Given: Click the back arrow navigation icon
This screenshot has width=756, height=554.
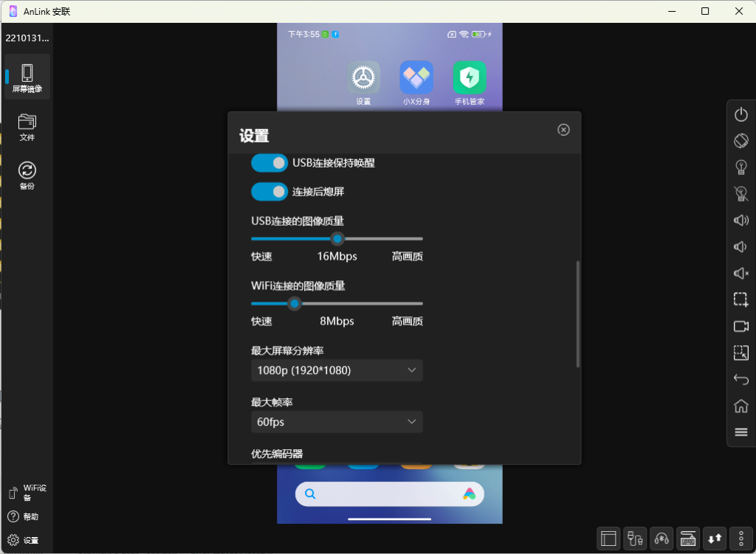Looking at the screenshot, I should pos(741,379).
